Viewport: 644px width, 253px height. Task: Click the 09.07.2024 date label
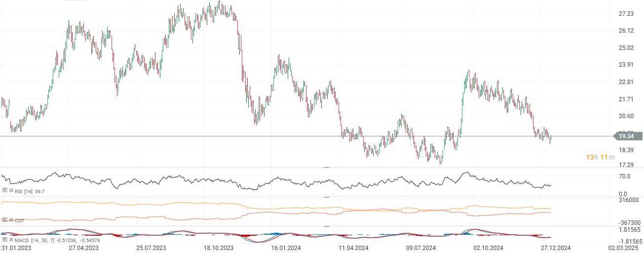(420, 248)
